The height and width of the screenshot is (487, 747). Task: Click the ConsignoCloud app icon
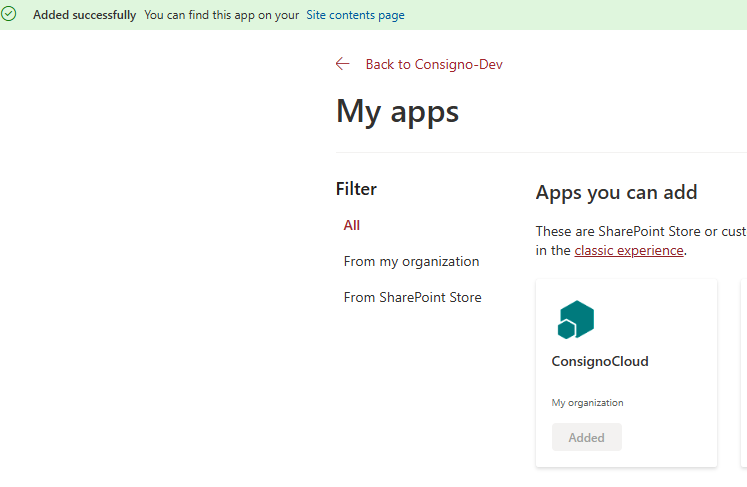575,320
